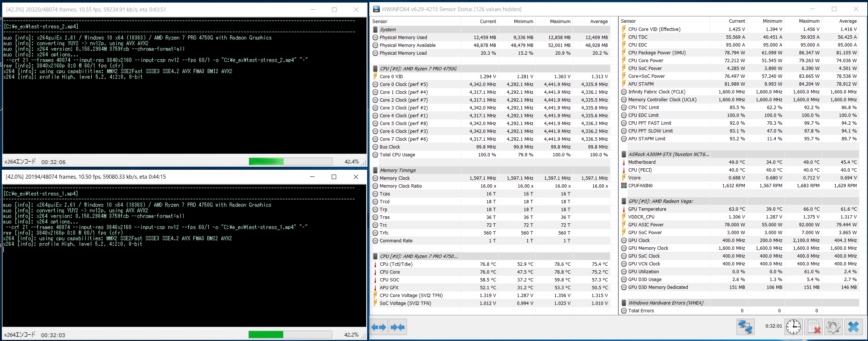
Task: Click the GPU ASIC Power bolt icon
Action: (624, 224)
